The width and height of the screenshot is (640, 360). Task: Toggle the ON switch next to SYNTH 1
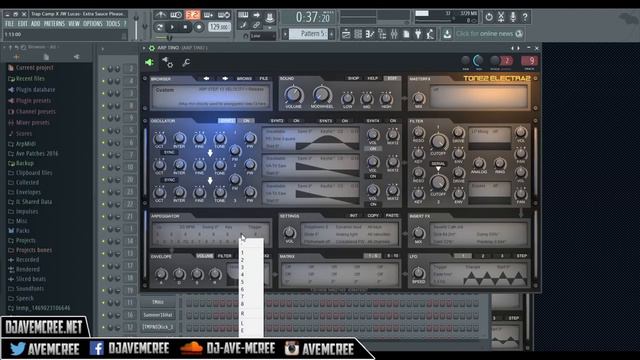tap(247, 121)
